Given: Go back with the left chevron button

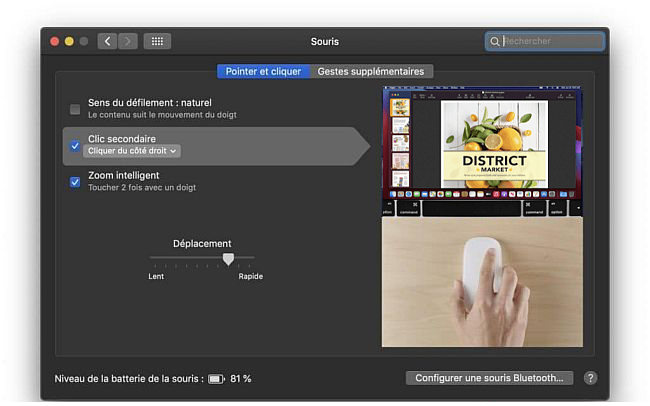Looking at the screenshot, I should [x=107, y=41].
